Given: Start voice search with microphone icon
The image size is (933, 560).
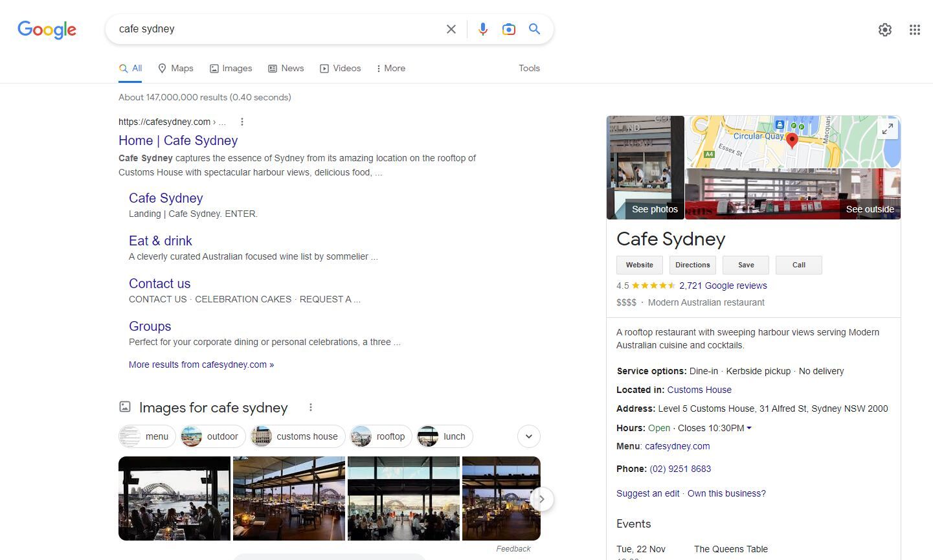Looking at the screenshot, I should point(482,29).
